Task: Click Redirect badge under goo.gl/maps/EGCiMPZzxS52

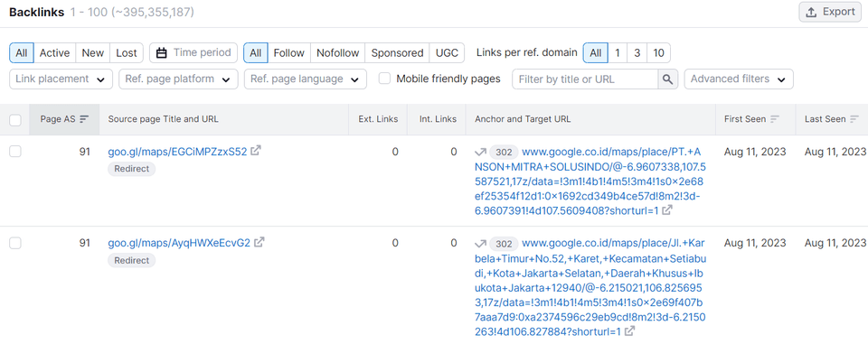Action: [132, 169]
